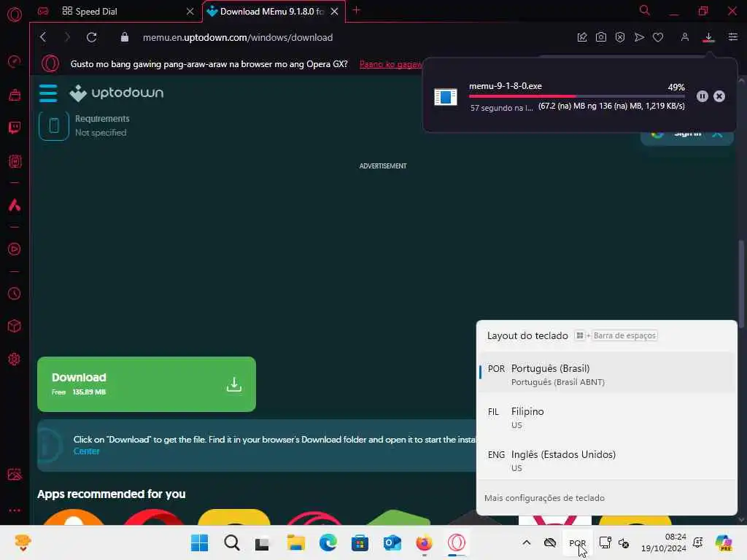Click the memu-9-1-8-0.exe file name
This screenshot has height=560, width=747.
pyautogui.click(x=505, y=86)
